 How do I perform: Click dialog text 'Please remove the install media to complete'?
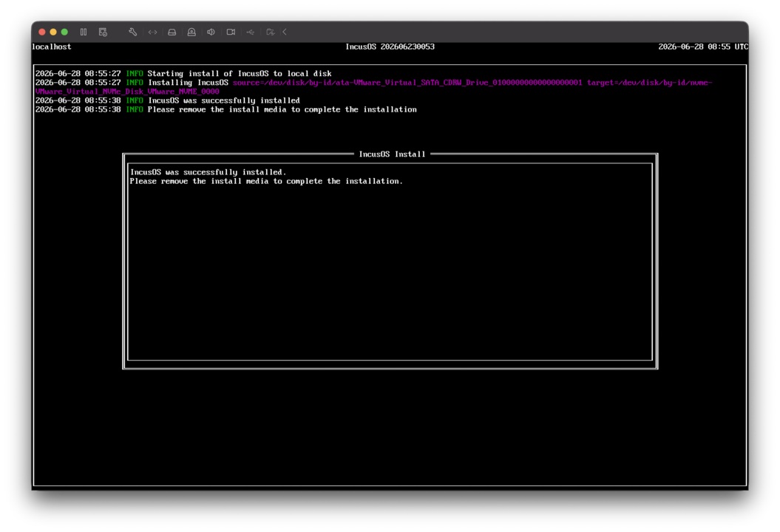266,181
